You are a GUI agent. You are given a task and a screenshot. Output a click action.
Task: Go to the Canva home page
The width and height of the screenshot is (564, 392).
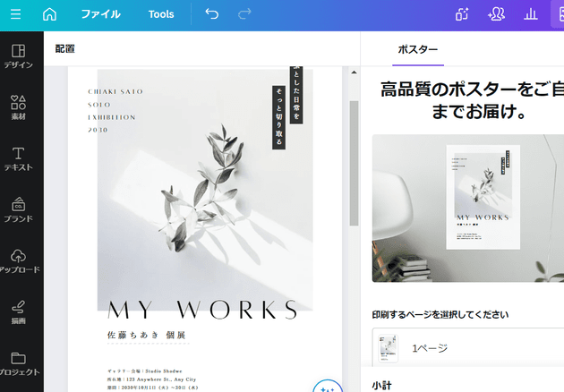49,14
